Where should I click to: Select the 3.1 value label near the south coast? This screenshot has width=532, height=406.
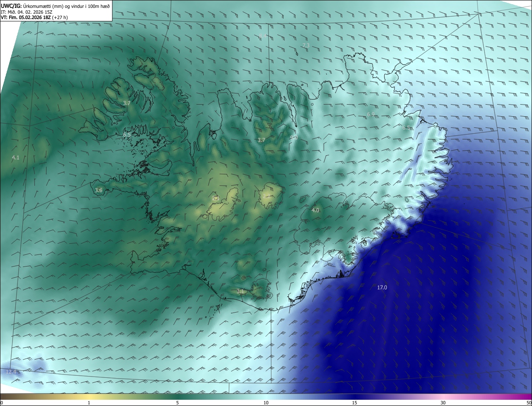pos(240,291)
